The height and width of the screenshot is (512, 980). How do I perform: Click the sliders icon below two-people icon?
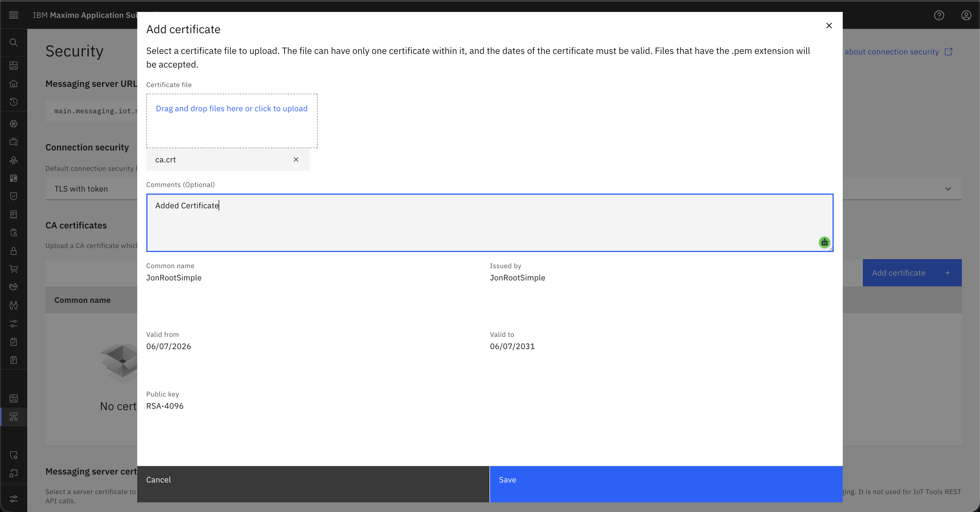[14, 324]
